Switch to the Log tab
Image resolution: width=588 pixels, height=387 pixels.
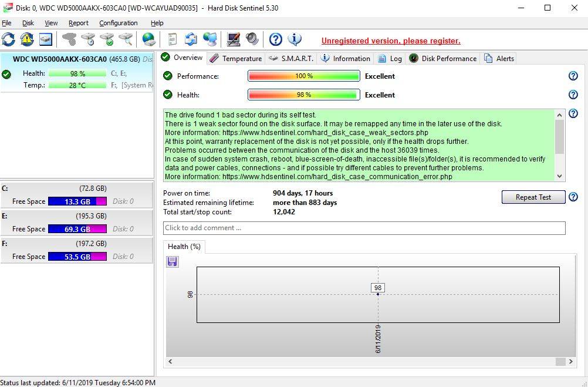pyautogui.click(x=390, y=59)
